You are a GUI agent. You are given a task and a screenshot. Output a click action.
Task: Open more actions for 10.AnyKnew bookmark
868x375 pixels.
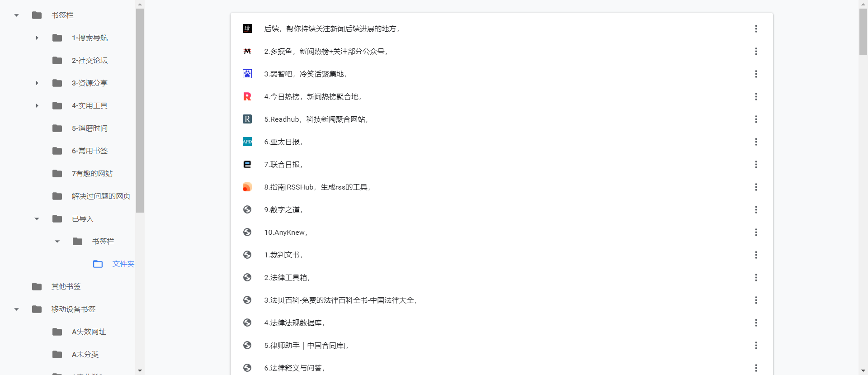[x=756, y=232]
